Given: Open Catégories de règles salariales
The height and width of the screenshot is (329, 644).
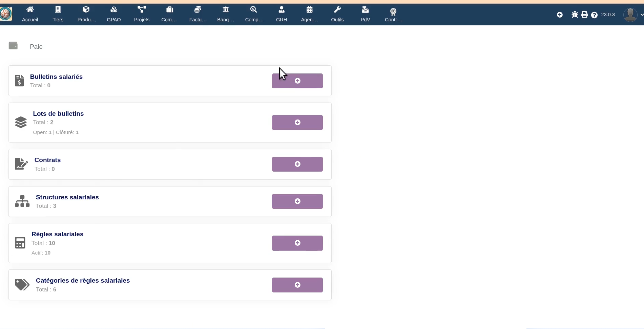Looking at the screenshot, I should [83, 281].
